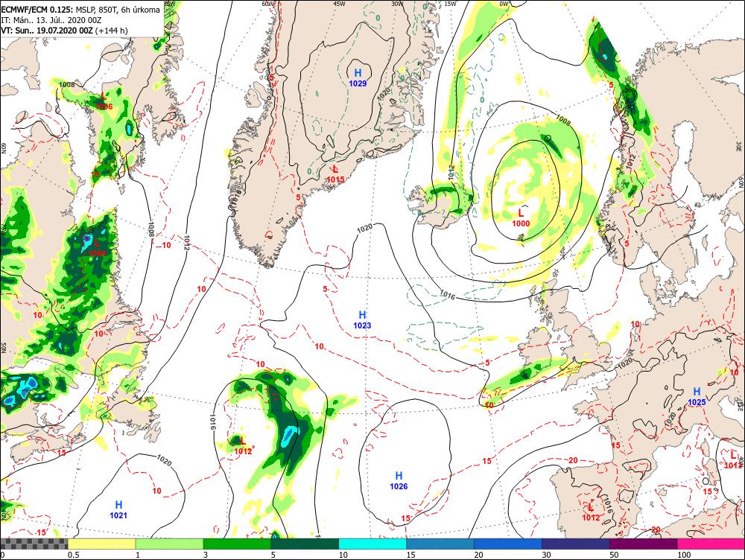The height and width of the screenshot is (560, 745).
Task: Select the pink above-100 legend swatch
Action: tap(711, 544)
